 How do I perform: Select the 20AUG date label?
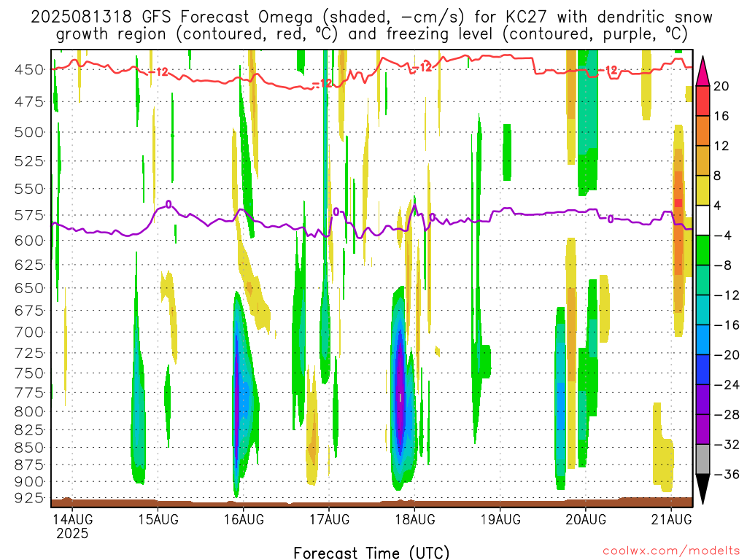click(586, 518)
